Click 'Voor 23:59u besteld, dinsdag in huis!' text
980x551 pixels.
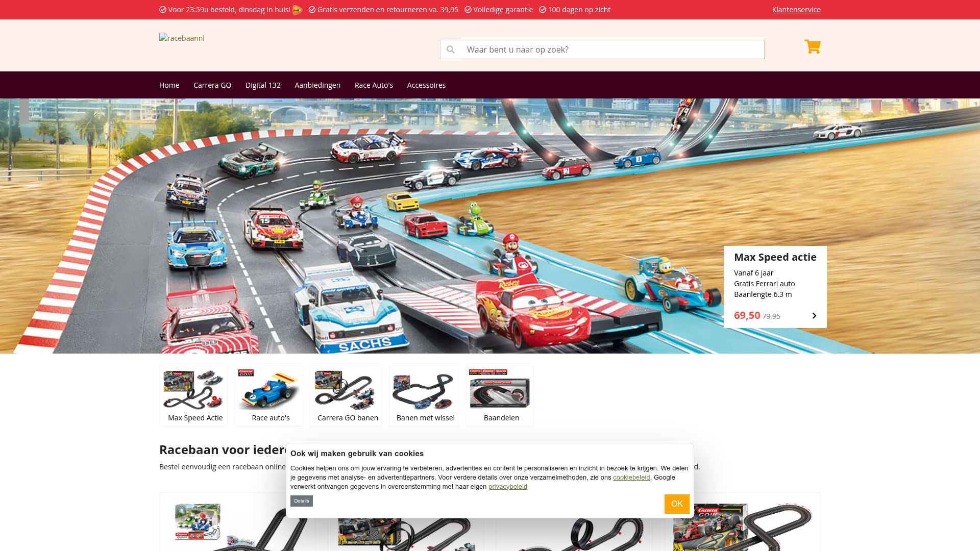tap(229, 10)
